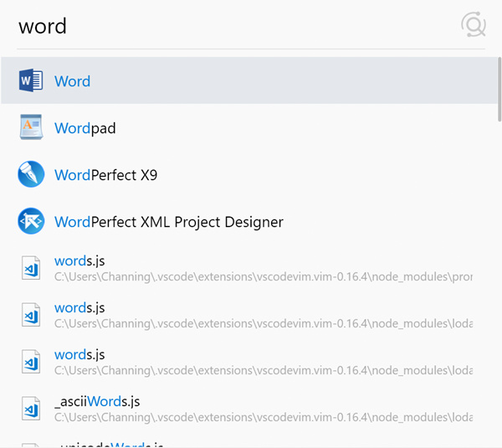Open the "Word" result label
Viewport: 502px width, 448px height.
(72, 81)
